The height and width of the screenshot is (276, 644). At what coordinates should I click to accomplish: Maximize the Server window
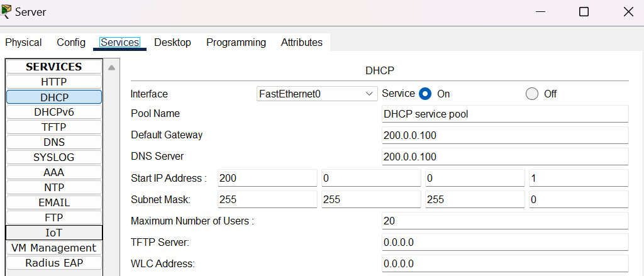point(584,12)
